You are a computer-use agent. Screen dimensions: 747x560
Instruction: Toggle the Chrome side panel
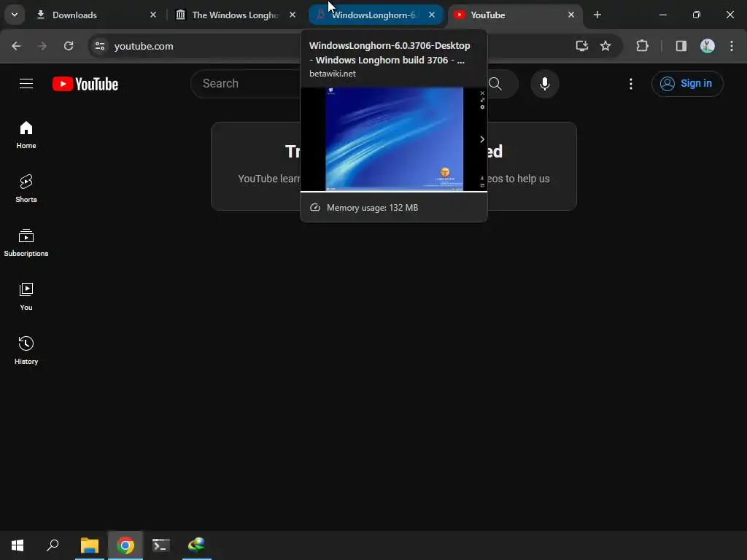[x=681, y=46]
